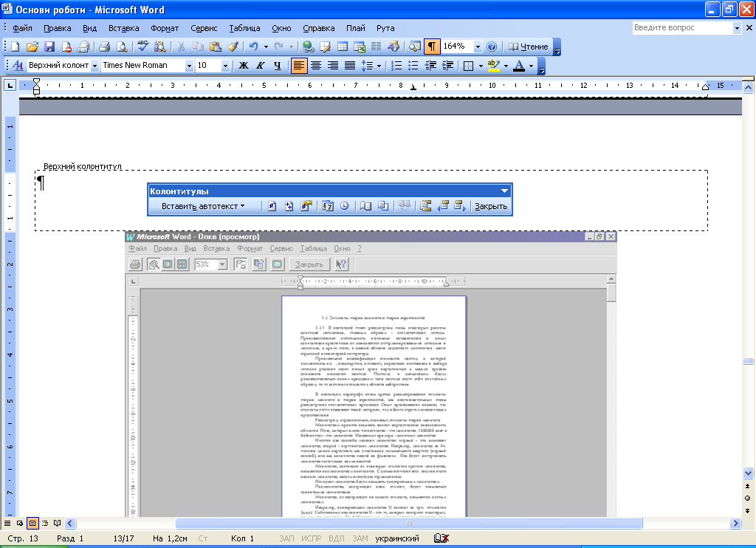This screenshot has height=548, width=756.
Task: Switch between header and footer icon
Action: tap(425, 207)
